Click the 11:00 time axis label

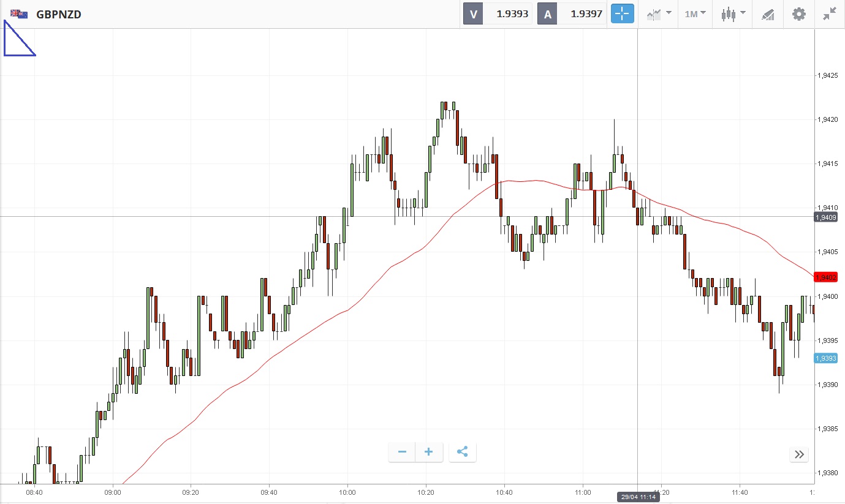583,492
